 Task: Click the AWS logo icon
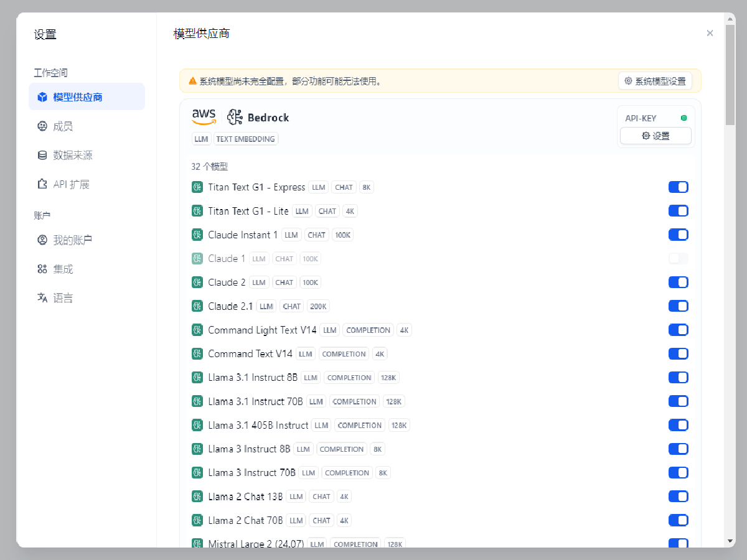[204, 116]
